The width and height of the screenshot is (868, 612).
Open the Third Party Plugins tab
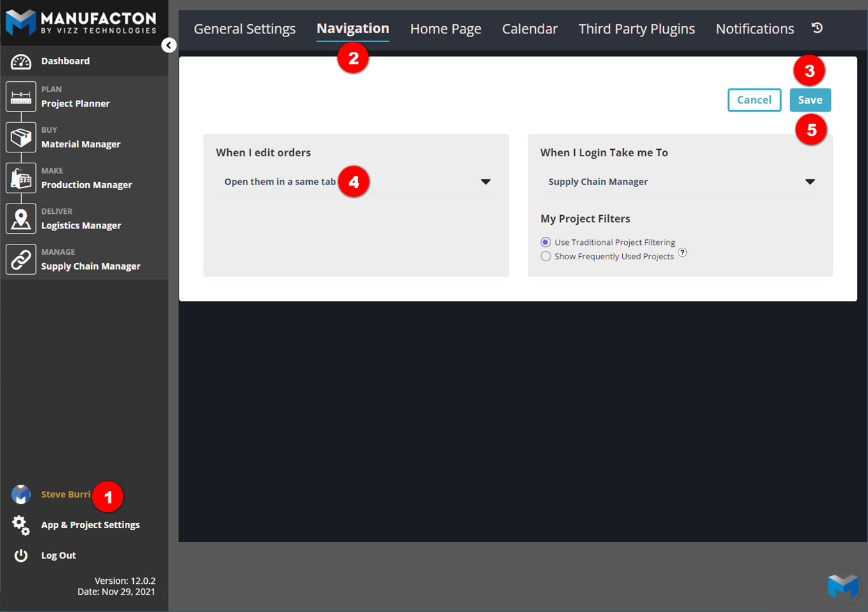(636, 29)
